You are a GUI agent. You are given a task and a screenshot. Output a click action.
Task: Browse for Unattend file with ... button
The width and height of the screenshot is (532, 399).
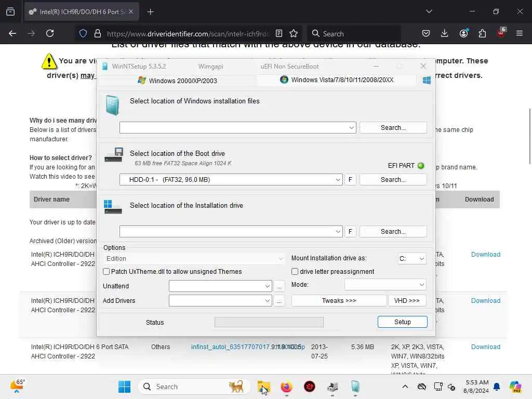click(x=279, y=286)
